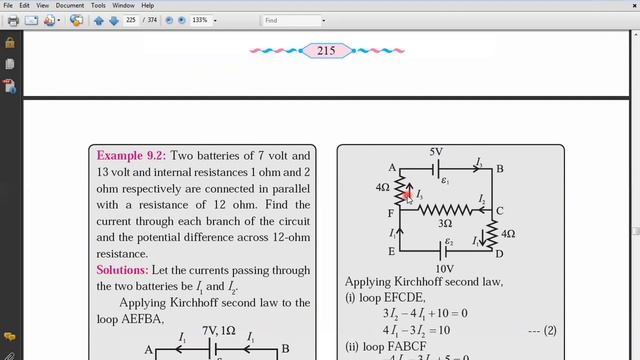Open the Document menu

[x=70, y=5]
